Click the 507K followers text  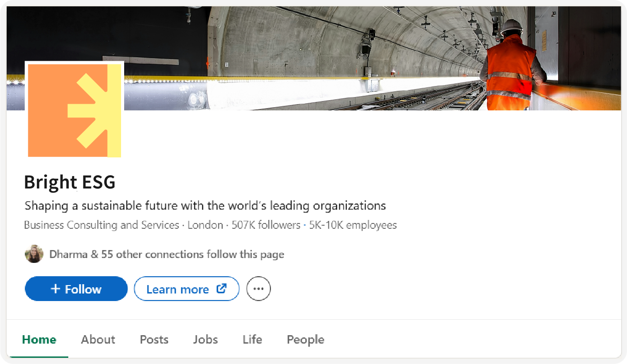click(x=266, y=225)
